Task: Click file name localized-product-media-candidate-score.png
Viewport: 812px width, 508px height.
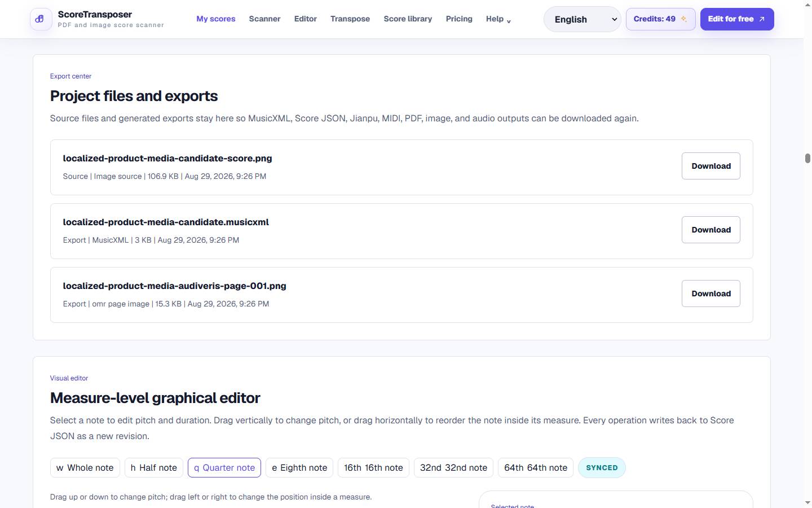Action: click(167, 159)
